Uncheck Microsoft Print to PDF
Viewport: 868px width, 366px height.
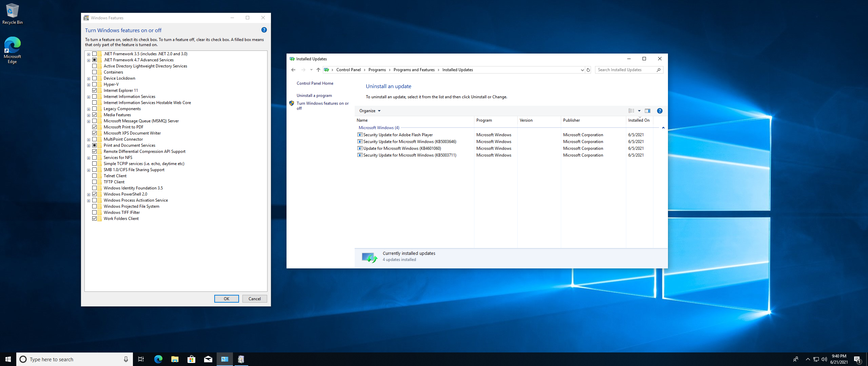click(x=95, y=127)
